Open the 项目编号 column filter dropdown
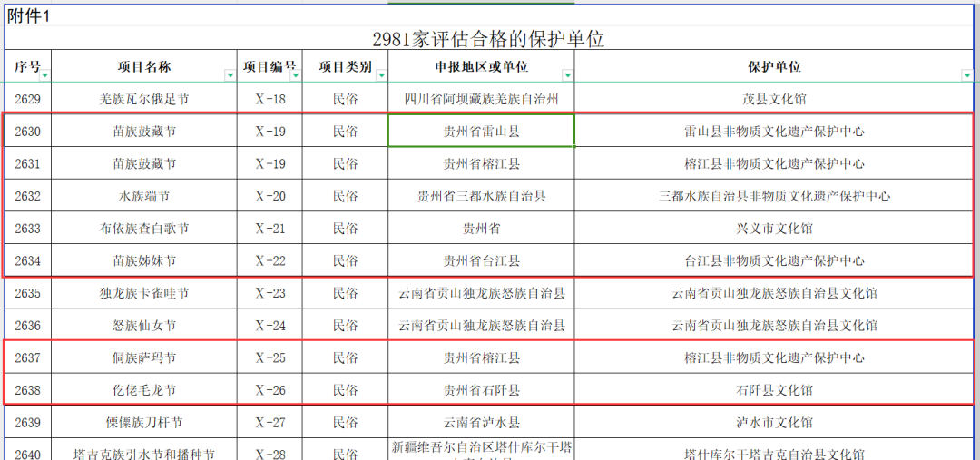 click(294, 75)
